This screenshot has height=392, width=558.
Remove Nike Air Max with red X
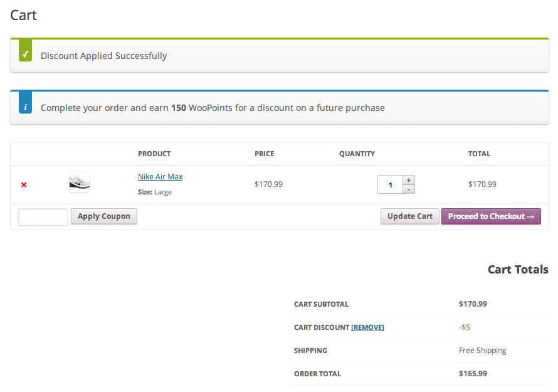pos(24,184)
